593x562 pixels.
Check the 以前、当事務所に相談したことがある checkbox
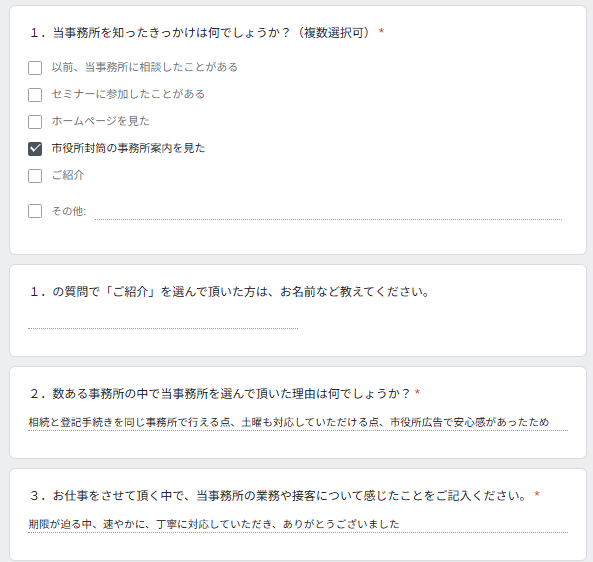click(x=35, y=68)
